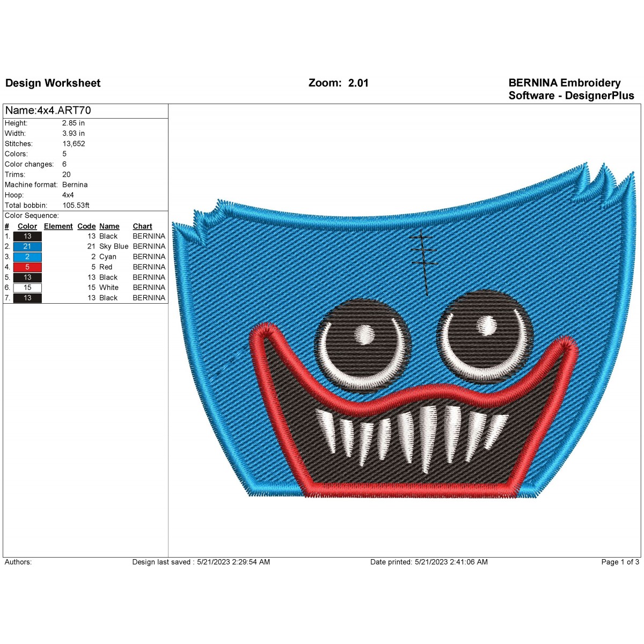Screen dimensions: 644x644
Task: Click the 'Colors:' label
Action: tap(17, 154)
